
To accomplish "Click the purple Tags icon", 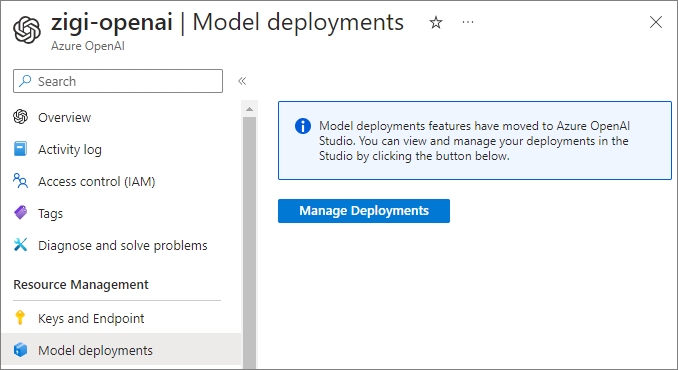I will click(x=20, y=213).
